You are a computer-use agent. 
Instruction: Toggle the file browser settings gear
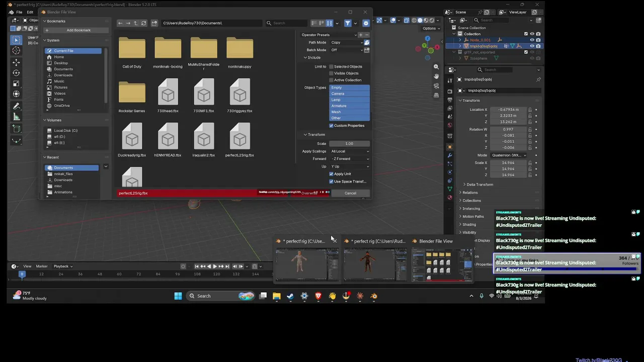tap(366, 23)
